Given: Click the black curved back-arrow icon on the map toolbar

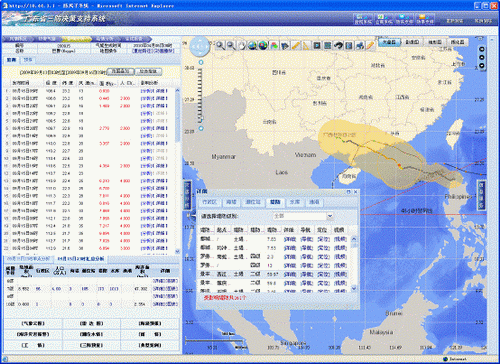Looking at the screenshot, I should tap(338, 45).
